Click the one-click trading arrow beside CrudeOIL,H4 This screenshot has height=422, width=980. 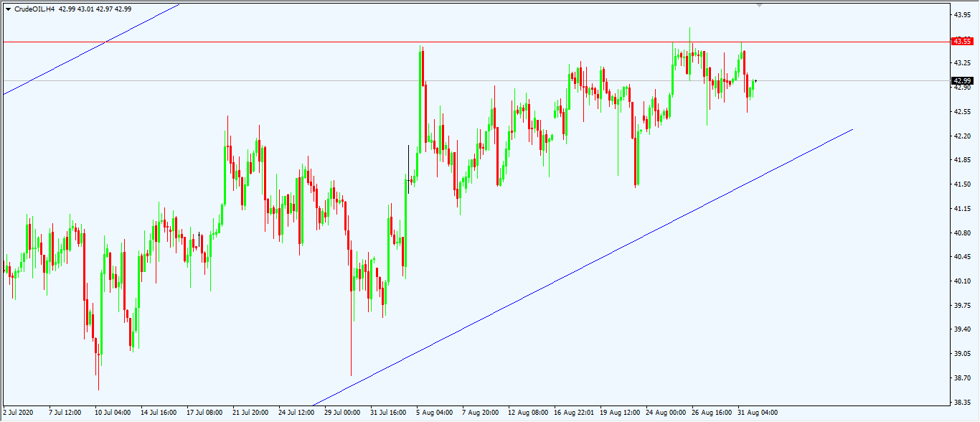[x=9, y=9]
